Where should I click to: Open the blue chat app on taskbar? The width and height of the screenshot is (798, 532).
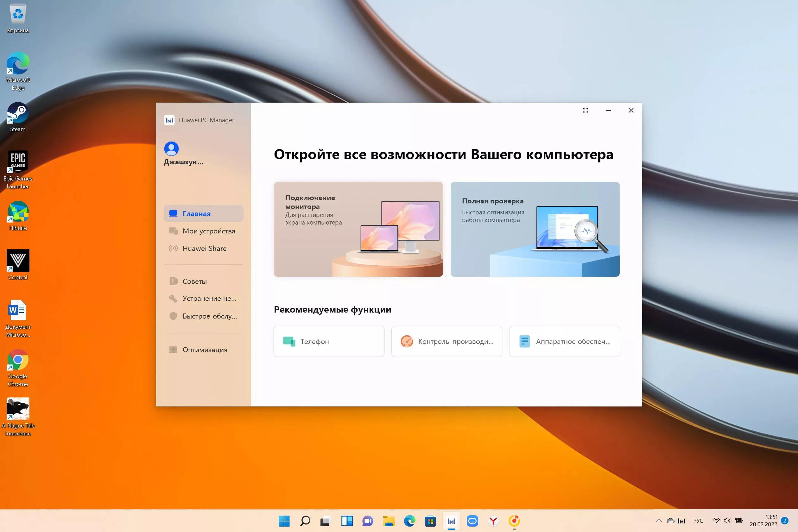[472, 521]
